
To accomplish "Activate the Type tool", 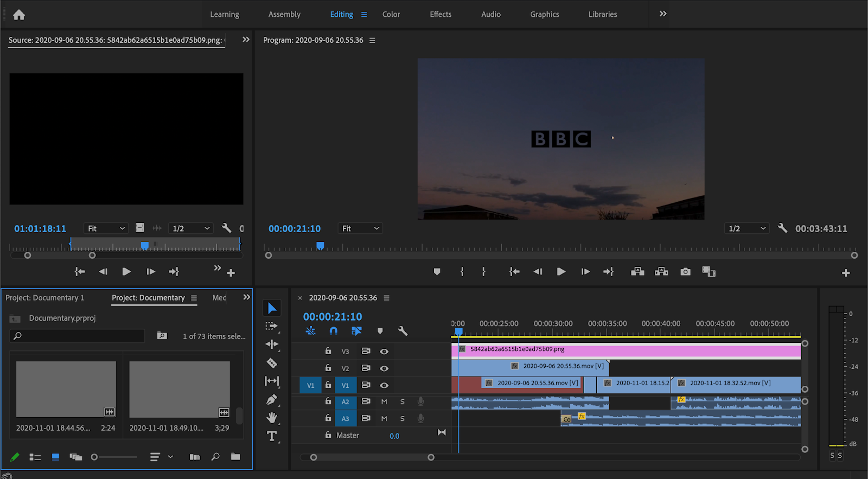I will coord(272,436).
